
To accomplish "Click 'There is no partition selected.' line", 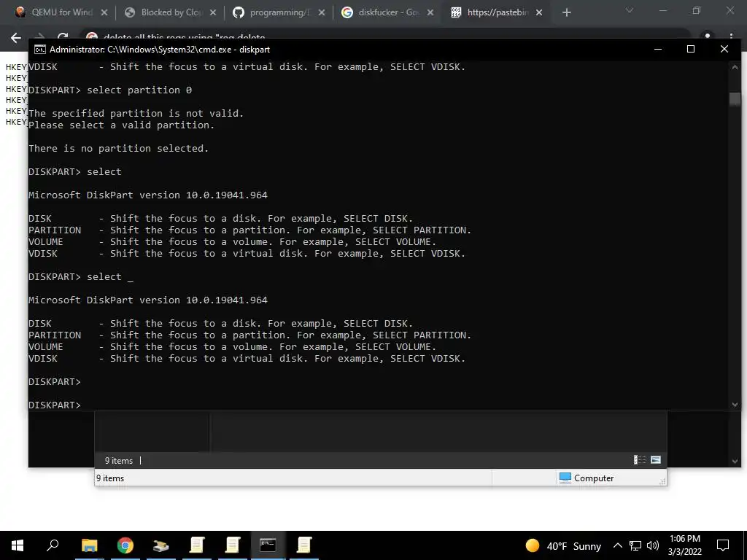I will (119, 149).
